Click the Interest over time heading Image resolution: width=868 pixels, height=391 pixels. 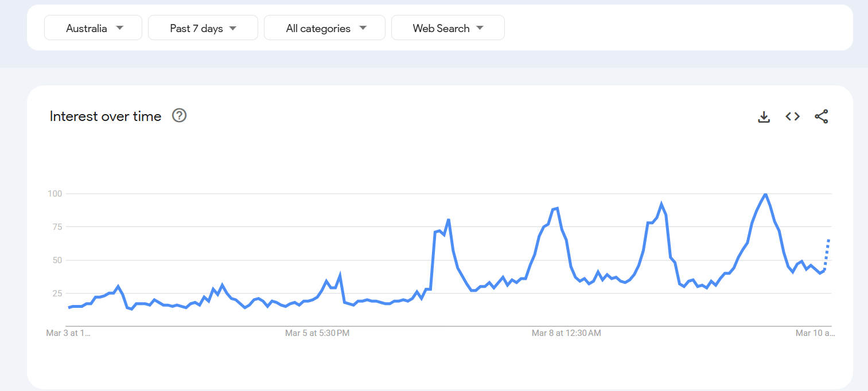[x=106, y=116]
